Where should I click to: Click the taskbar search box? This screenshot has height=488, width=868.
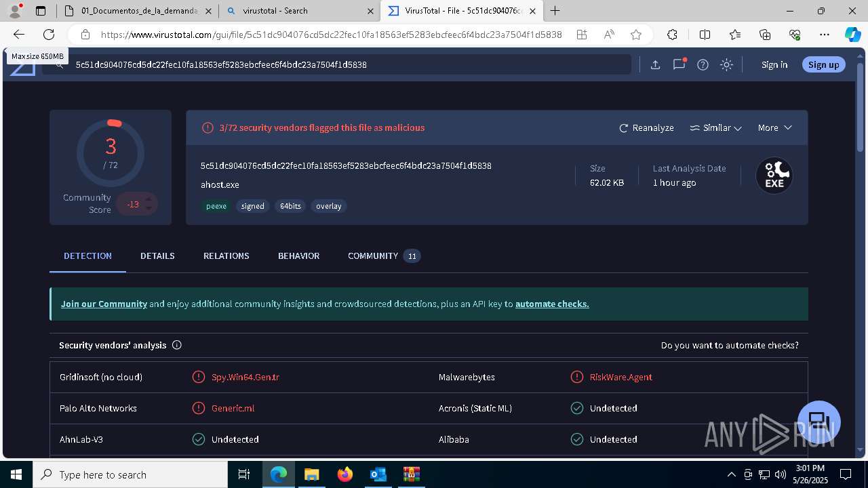coord(130,474)
